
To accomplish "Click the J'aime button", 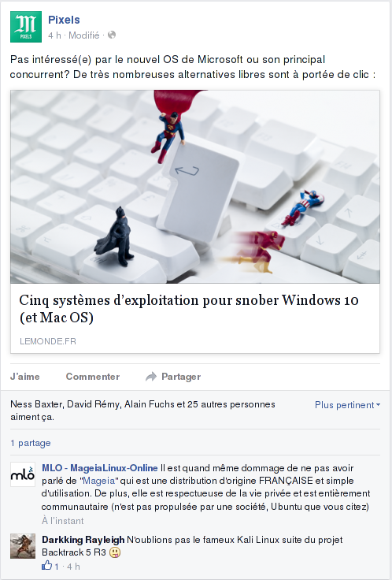I will click(x=24, y=377).
